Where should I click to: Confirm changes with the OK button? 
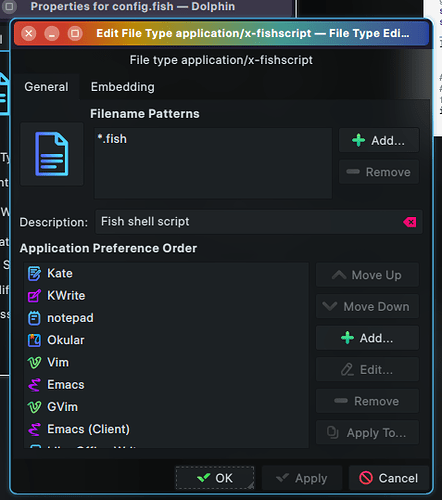pyautogui.click(x=215, y=478)
